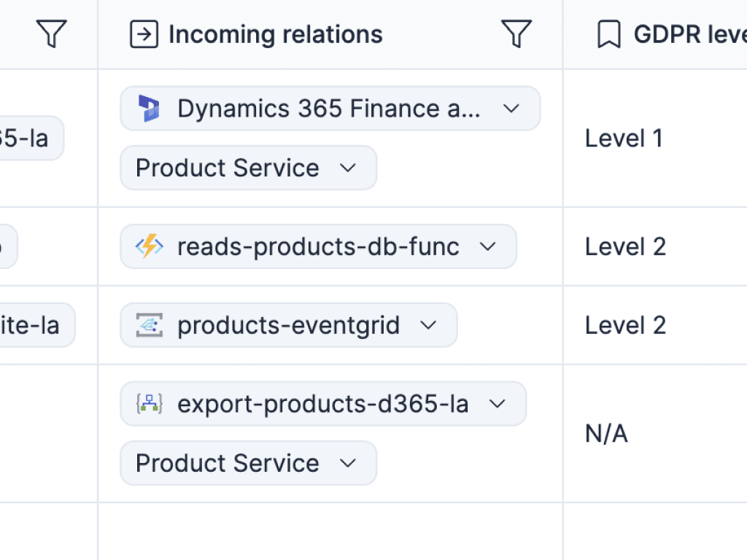Open the filter icon beside Incoming relations

click(x=516, y=33)
